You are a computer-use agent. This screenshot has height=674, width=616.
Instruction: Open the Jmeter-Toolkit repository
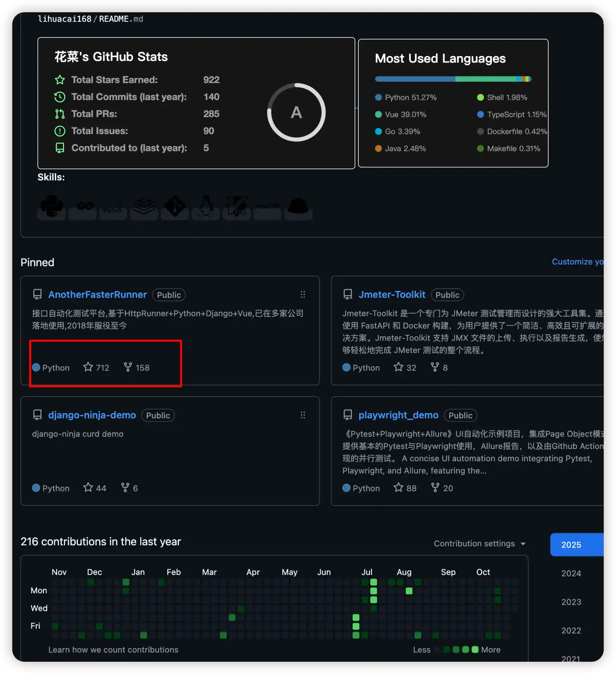pyautogui.click(x=392, y=295)
